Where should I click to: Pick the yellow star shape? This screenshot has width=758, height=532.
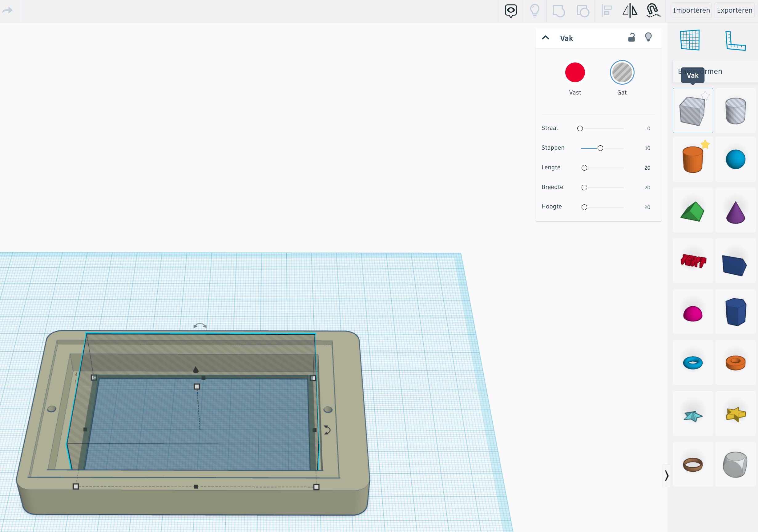[x=735, y=414]
